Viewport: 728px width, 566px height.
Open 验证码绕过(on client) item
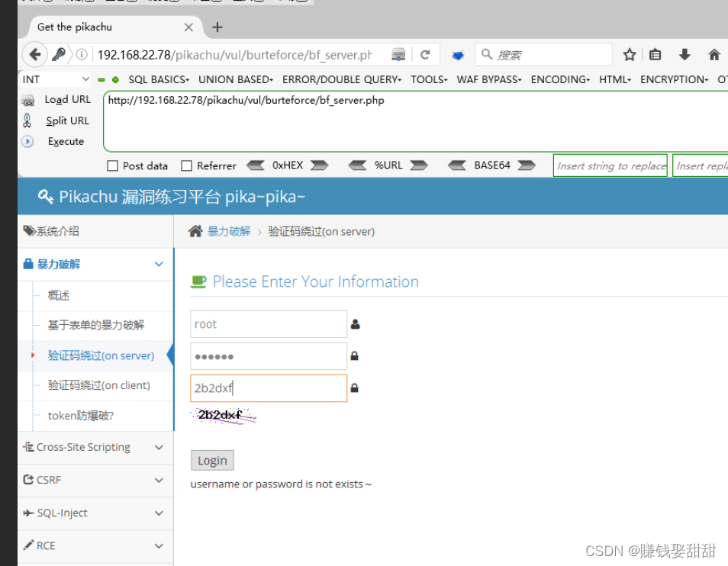pyautogui.click(x=99, y=385)
